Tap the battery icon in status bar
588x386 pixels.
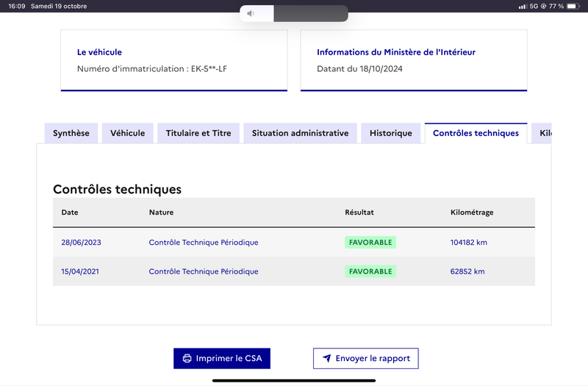pos(573,6)
